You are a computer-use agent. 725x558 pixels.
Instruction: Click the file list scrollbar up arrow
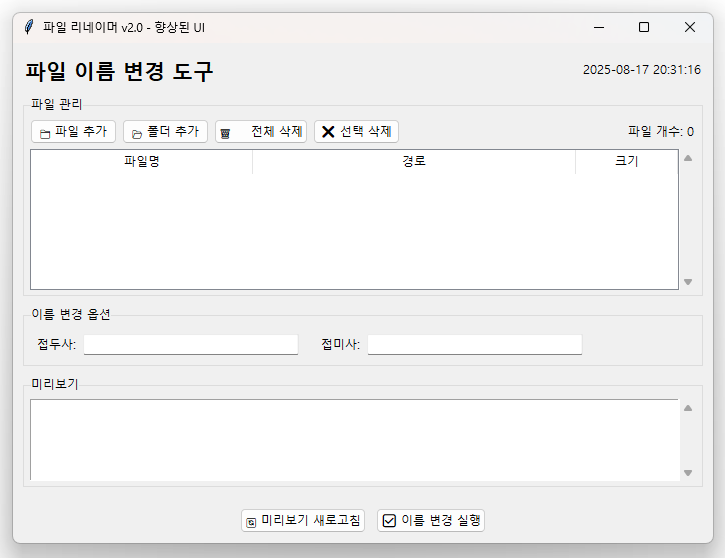coord(688,158)
